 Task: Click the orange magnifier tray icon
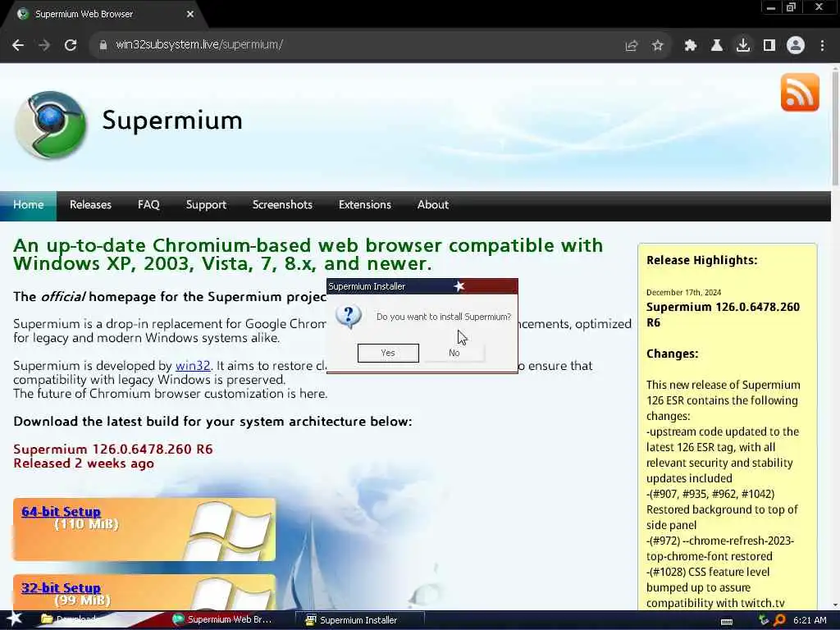tap(780, 620)
